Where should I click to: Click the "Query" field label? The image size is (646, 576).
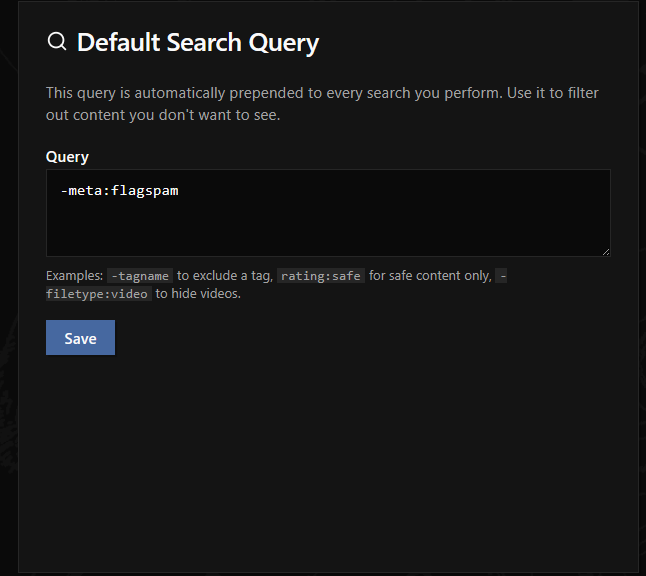[67, 157]
